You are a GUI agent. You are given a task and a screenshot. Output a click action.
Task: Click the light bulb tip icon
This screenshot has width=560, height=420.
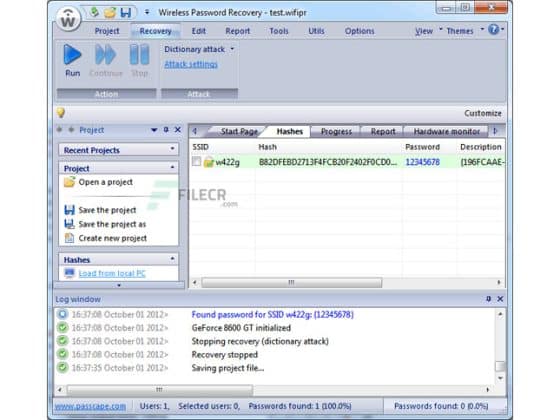(x=61, y=113)
